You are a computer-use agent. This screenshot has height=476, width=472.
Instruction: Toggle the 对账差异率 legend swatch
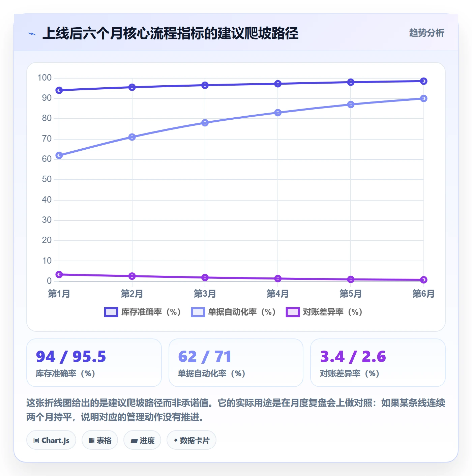(x=293, y=312)
